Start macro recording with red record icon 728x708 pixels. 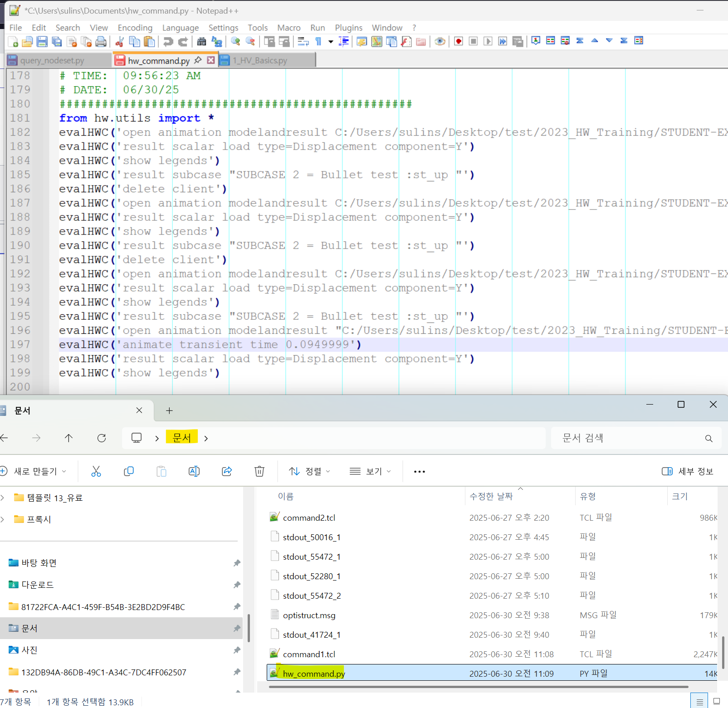click(459, 41)
